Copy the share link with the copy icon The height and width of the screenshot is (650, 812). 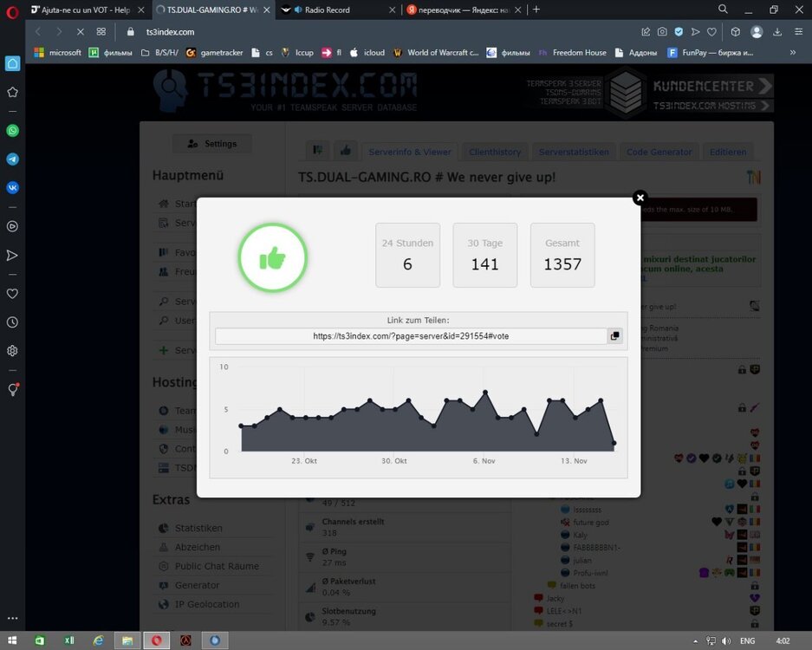tap(614, 336)
